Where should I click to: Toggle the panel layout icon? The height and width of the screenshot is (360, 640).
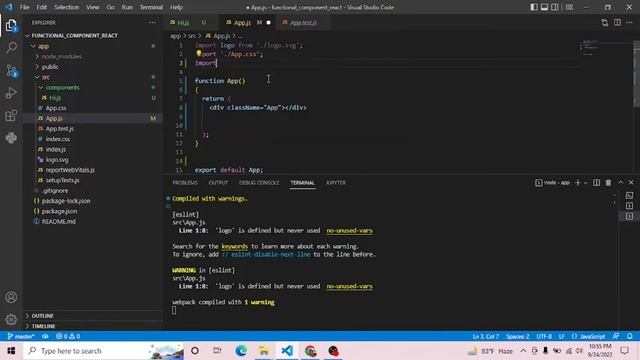click(544, 7)
